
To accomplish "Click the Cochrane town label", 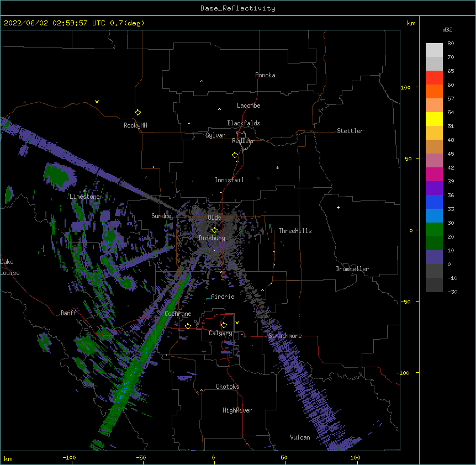I will [x=178, y=314].
